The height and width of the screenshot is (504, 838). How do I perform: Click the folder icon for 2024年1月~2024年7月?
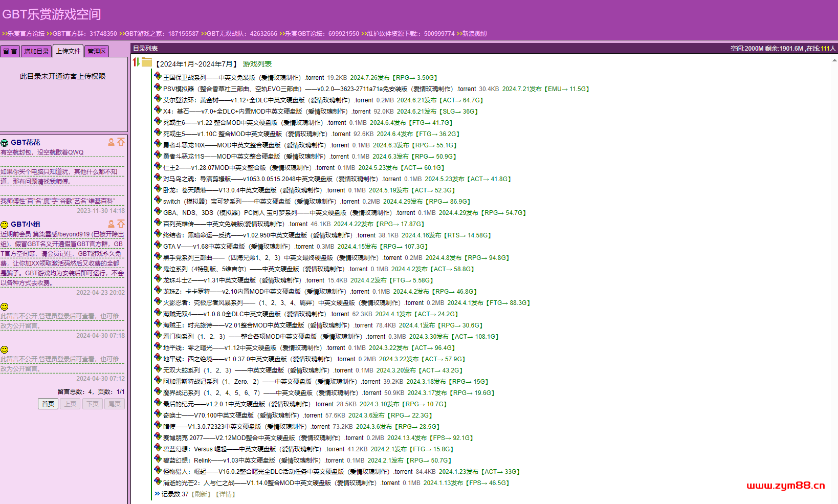(147, 62)
